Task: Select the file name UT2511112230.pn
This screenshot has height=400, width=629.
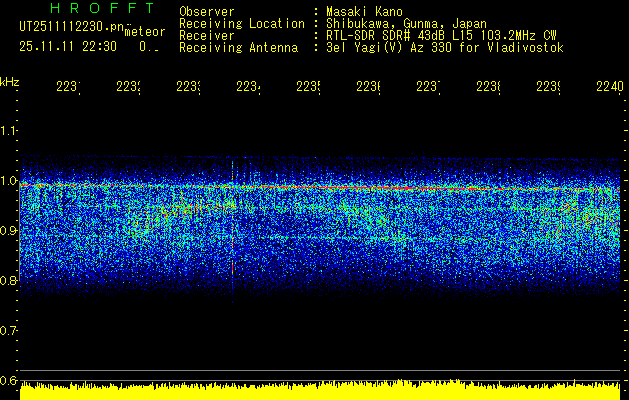Action: point(72,26)
